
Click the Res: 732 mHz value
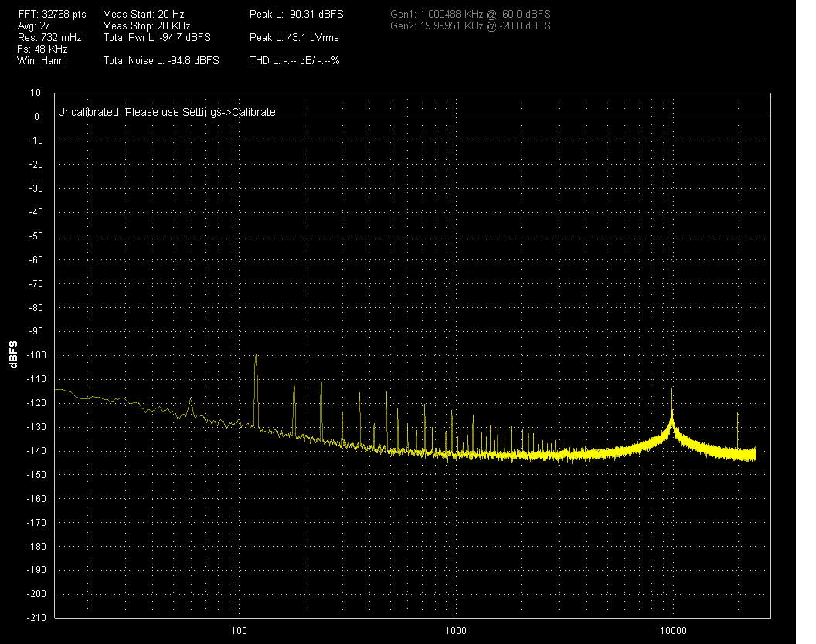tap(49, 38)
